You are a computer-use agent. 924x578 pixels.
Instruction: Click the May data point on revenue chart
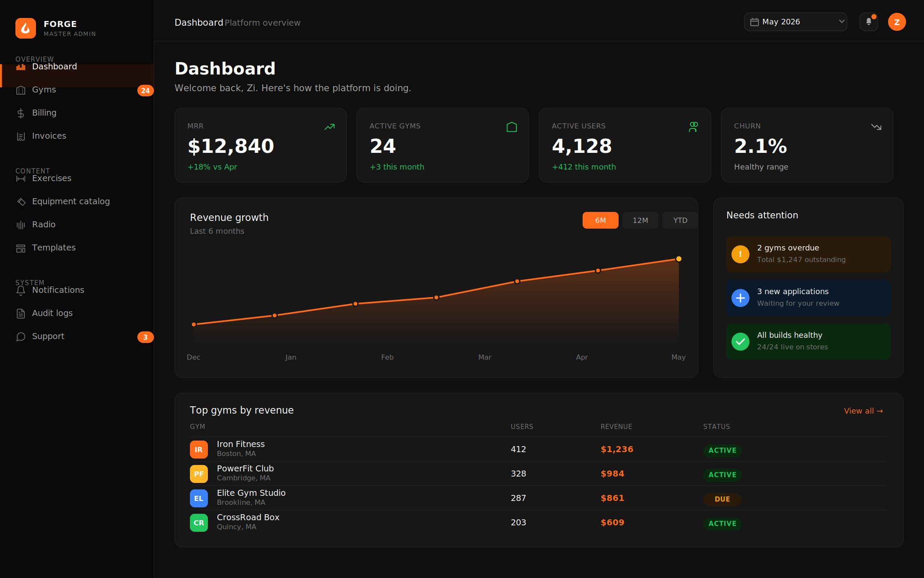pyautogui.click(x=679, y=259)
